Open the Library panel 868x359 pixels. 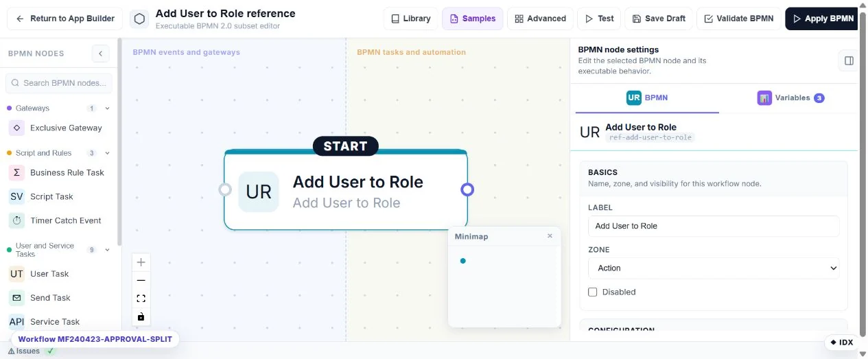point(411,19)
